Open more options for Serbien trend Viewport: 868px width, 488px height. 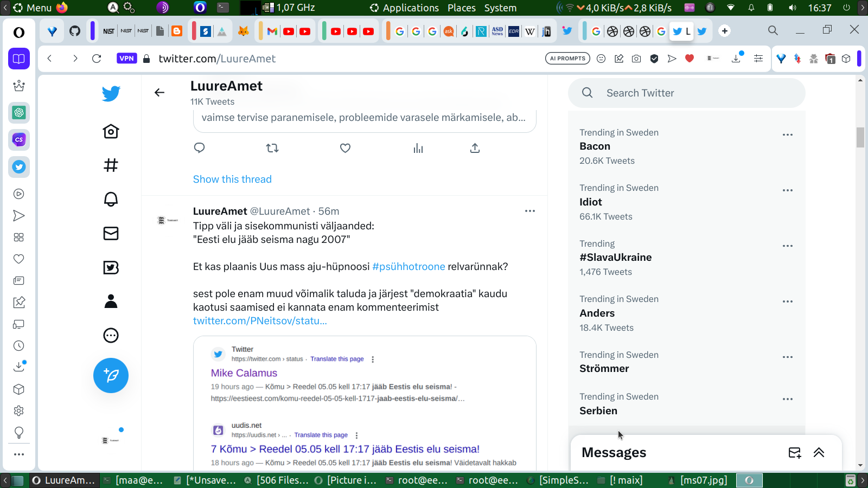tap(788, 399)
